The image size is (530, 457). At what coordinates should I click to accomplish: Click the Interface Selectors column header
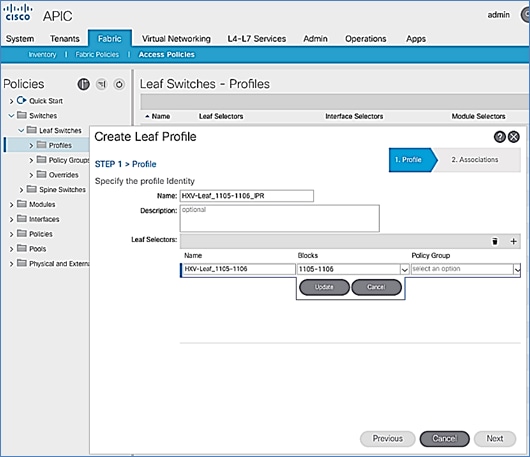[x=354, y=116]
